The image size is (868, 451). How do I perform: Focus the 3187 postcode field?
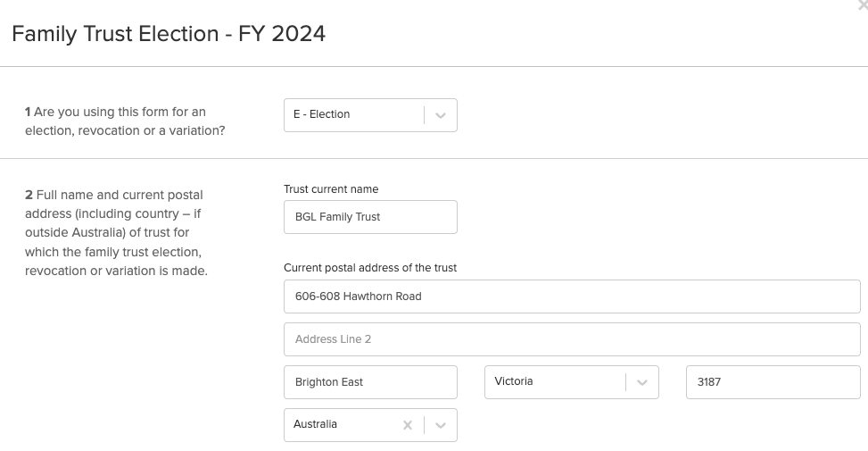pyautogui.click(x=773, y=382)
